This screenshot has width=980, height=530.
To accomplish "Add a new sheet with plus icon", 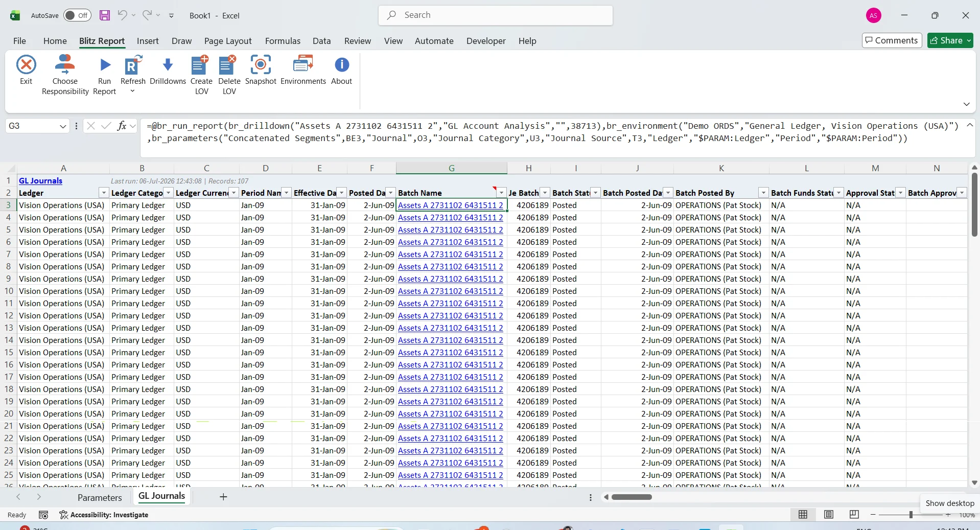I will 223,497.
